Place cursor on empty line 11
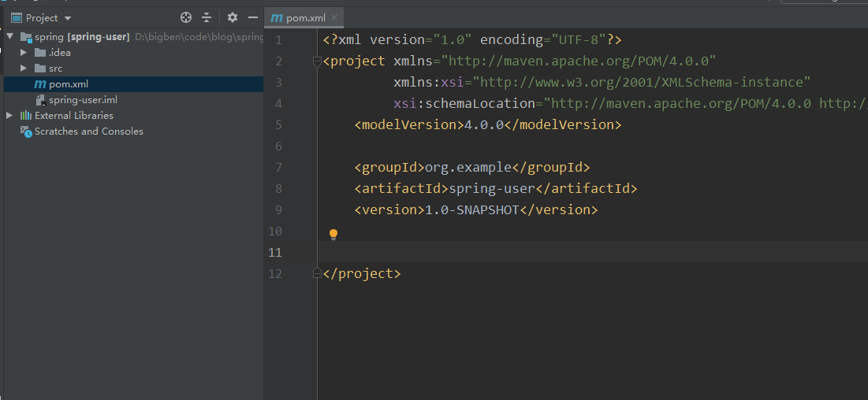The width and height of the screenshot is (868, 400). tap(592, 252)
